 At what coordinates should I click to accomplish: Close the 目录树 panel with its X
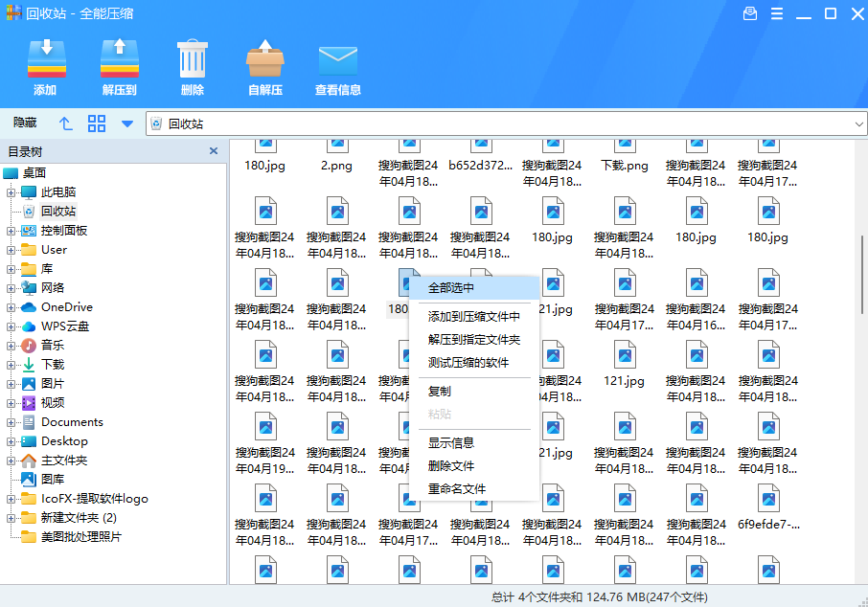[215, 151]
